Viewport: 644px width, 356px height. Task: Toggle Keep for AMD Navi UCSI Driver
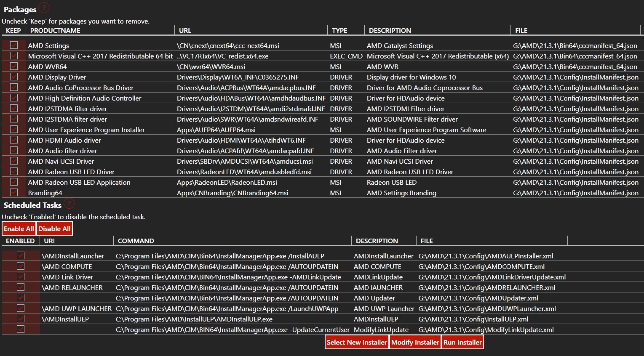[14, 161]
